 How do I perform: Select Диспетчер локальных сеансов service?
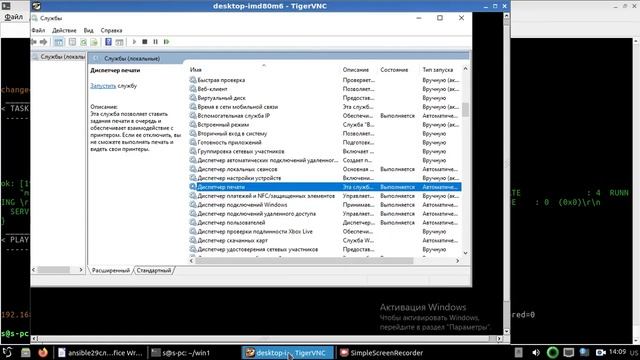pyautogui.click(x=238, y=169)
